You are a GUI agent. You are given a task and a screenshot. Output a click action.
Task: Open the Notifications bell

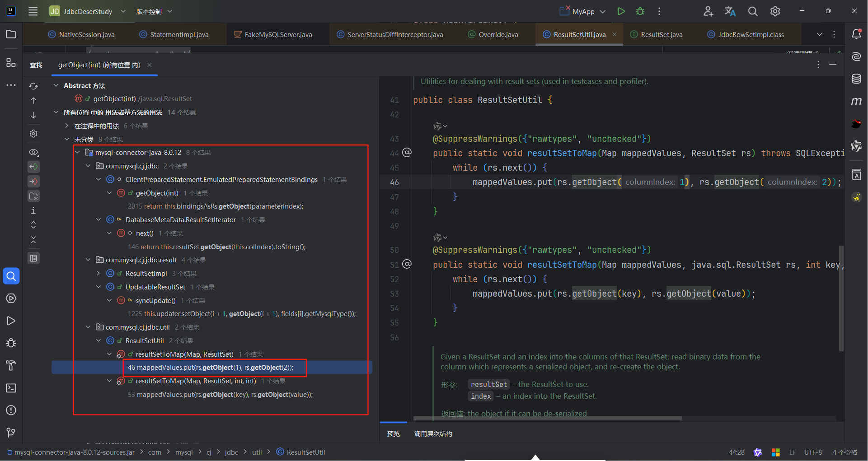pos(856,34)
